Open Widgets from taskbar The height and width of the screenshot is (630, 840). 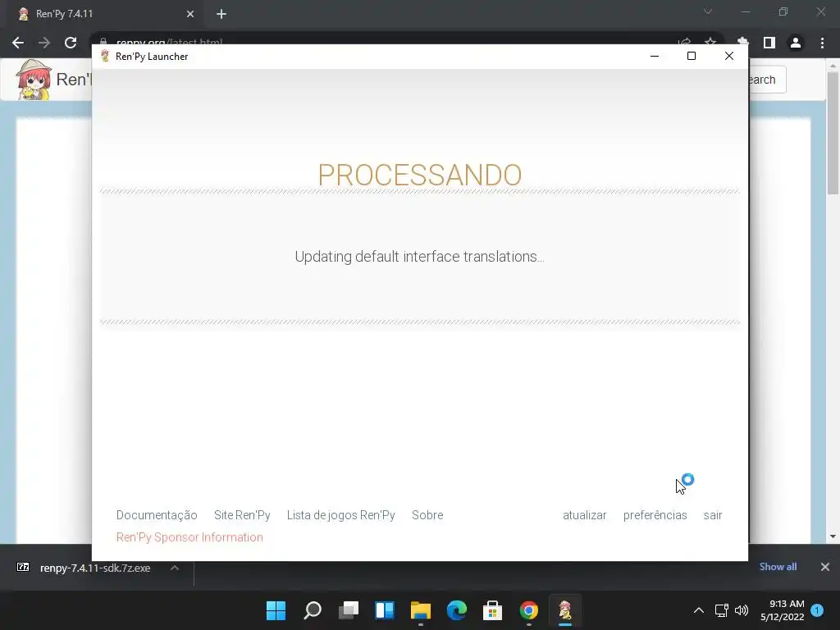[x=385, y=610]
